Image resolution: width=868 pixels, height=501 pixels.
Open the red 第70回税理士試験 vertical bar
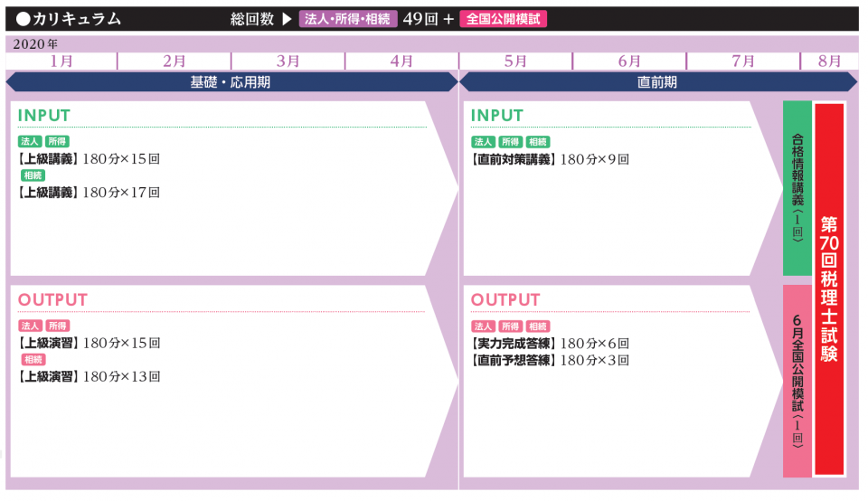pyautogui.click(x=829, y=288)
